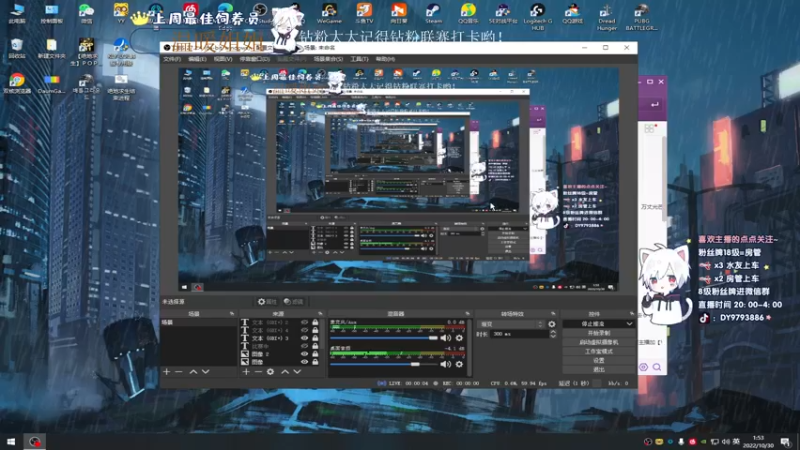800x450 pixels.
Task: Toggle lock on first 文本 source row
Action: pyautogui.click(x=315, y=322)
